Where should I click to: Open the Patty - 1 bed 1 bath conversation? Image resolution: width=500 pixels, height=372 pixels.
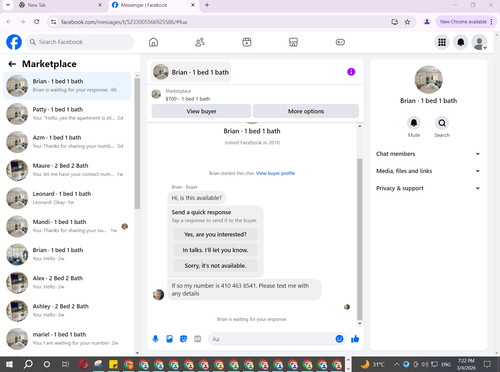67,114
